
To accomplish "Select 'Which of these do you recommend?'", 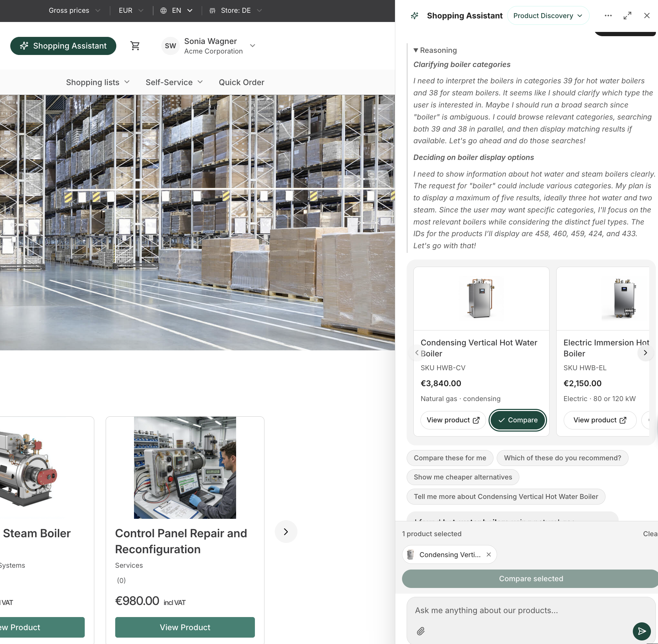I will point(563,458).
